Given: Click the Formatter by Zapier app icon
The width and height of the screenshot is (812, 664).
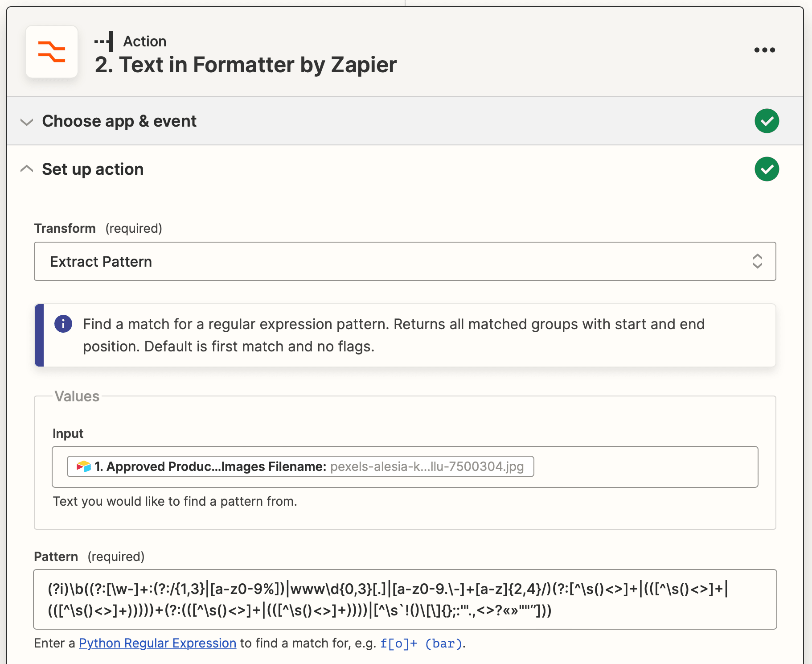Looking at the screenshot, I should click(52, 52).
